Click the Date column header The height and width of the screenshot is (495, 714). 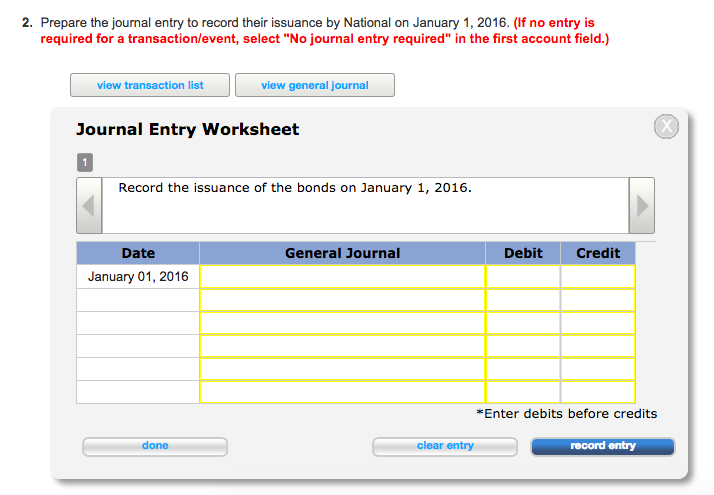point(138,253)
